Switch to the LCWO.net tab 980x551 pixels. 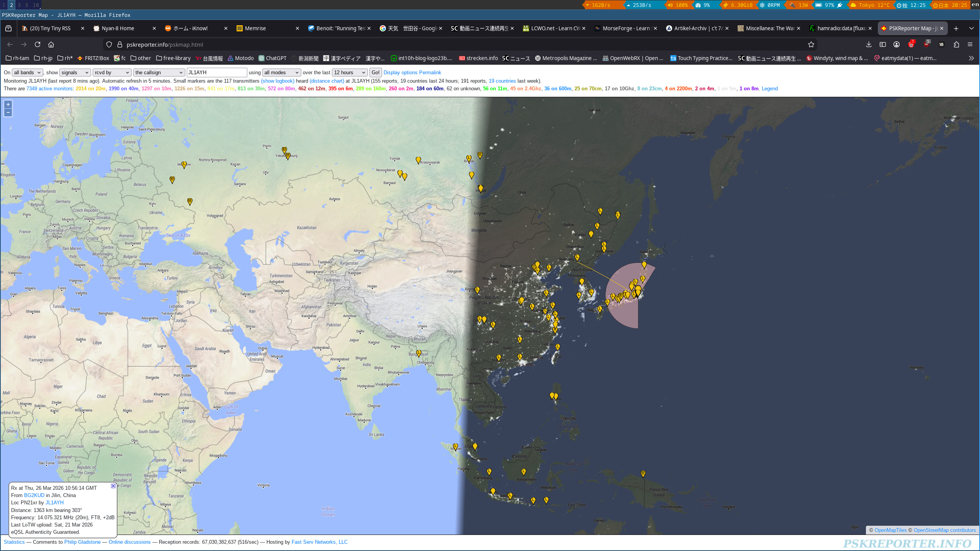[554, 28]
